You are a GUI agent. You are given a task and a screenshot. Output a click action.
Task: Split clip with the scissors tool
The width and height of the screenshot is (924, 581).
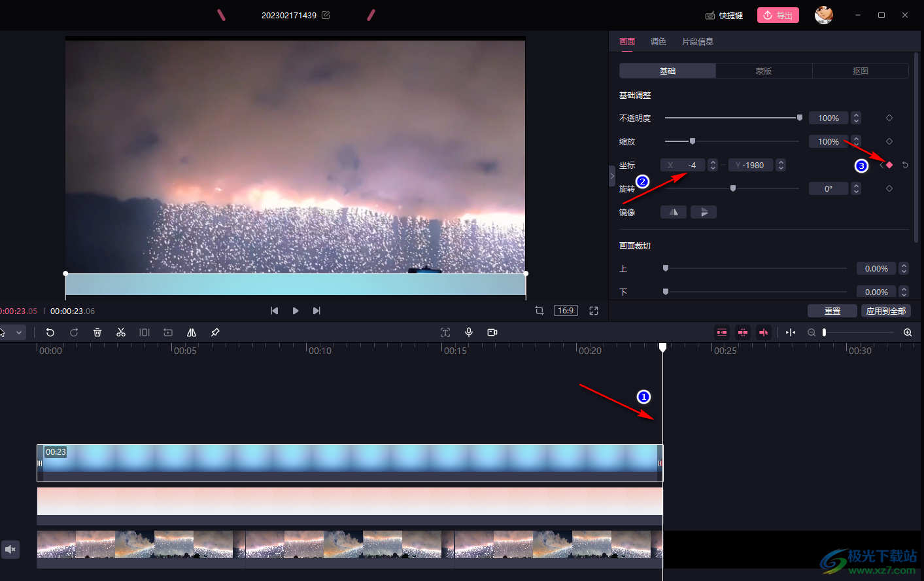point(121,332)
